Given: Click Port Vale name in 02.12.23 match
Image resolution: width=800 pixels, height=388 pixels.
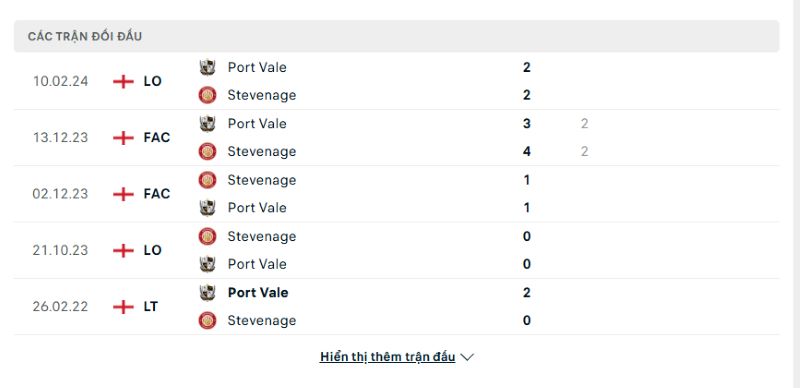Looking at the screenshot, I should [257, 208].
